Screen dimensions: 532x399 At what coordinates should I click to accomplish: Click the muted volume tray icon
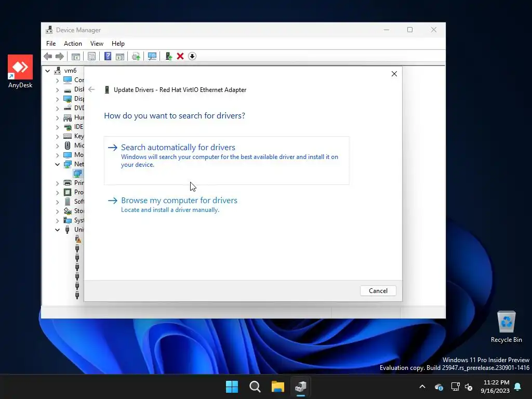point(469,387)
